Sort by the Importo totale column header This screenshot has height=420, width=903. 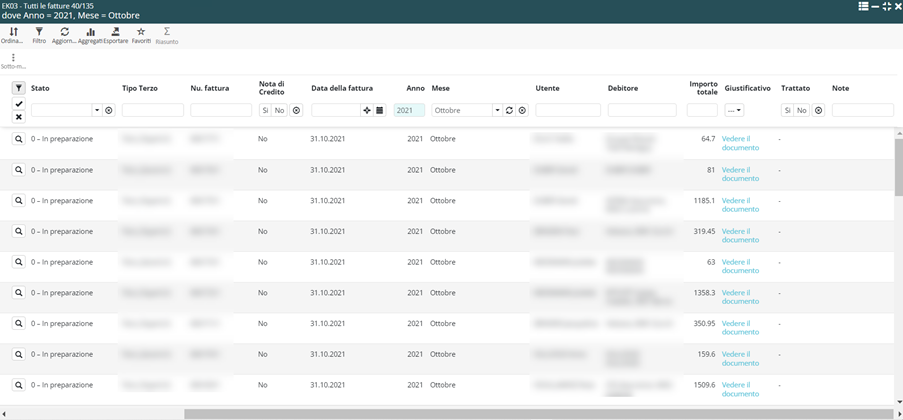(702, 88)
